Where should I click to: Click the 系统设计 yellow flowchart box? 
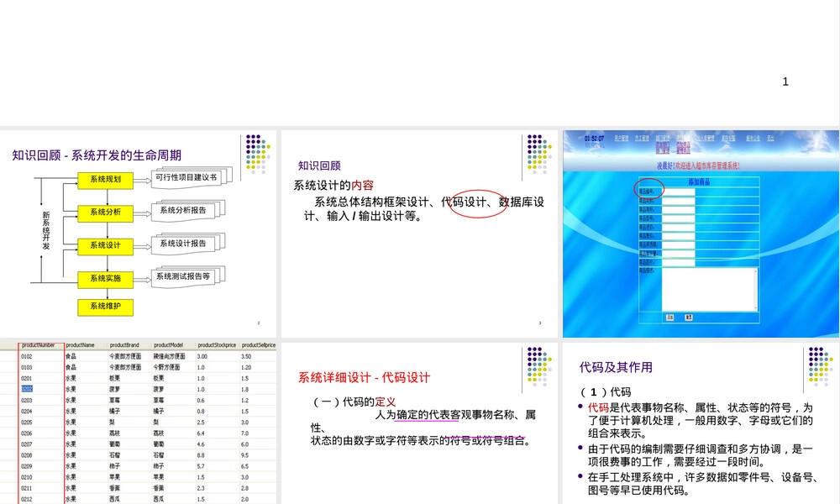pos(106,246)
